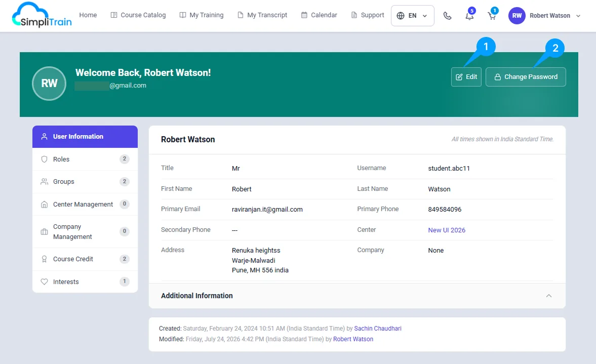Open the EN language dropdown

tap(412, 16)
